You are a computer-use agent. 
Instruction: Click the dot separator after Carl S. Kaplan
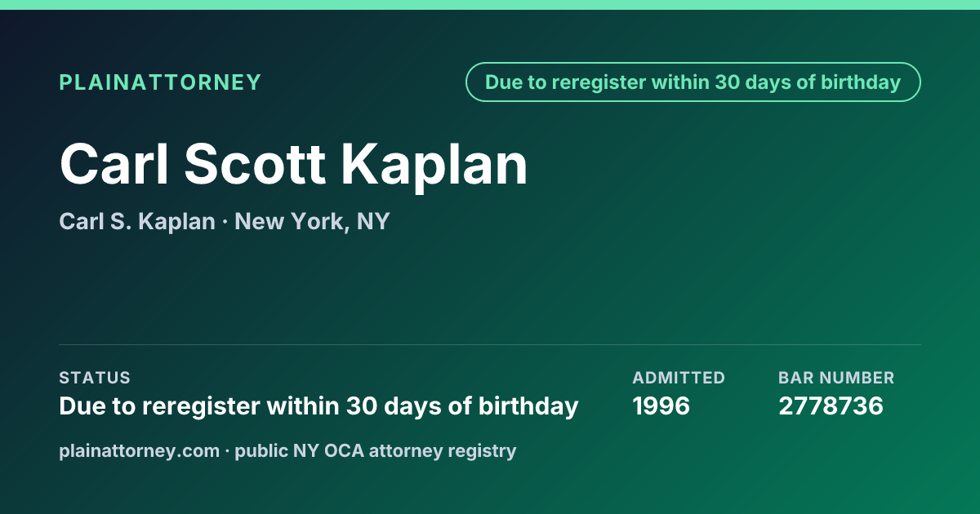pyautogui.click(x=225, y=222)
